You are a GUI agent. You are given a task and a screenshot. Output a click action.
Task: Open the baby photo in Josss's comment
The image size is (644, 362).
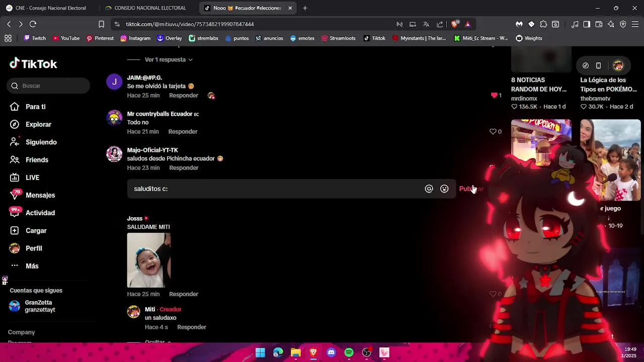pos(149,260)
